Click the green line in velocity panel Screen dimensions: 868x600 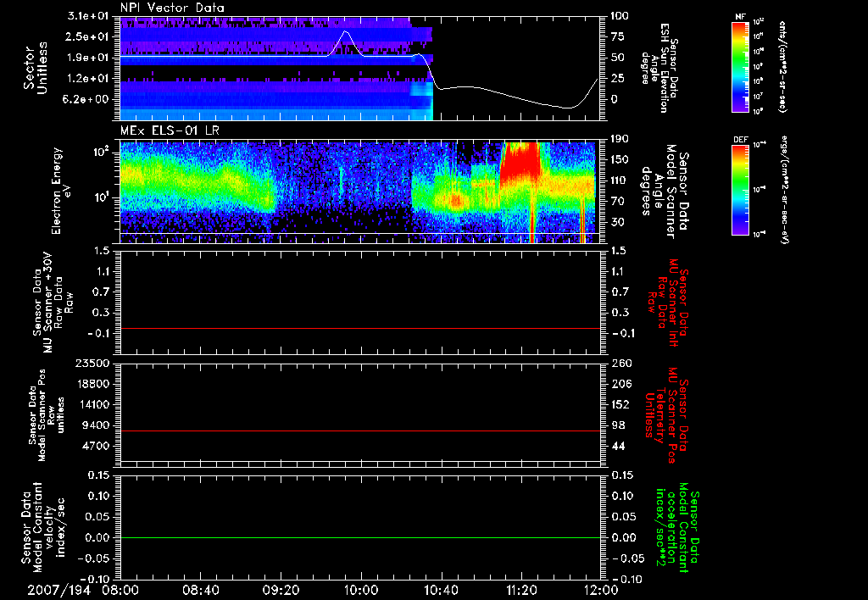(360, 537)
